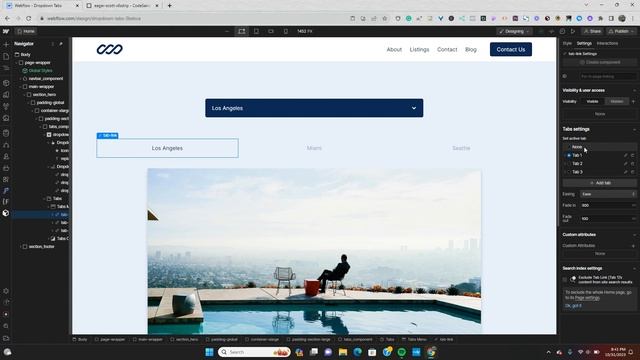Collapse the Tab settings section
This screenshot has width=640, height=360.
pyautogui.click(x=634, y=129)
